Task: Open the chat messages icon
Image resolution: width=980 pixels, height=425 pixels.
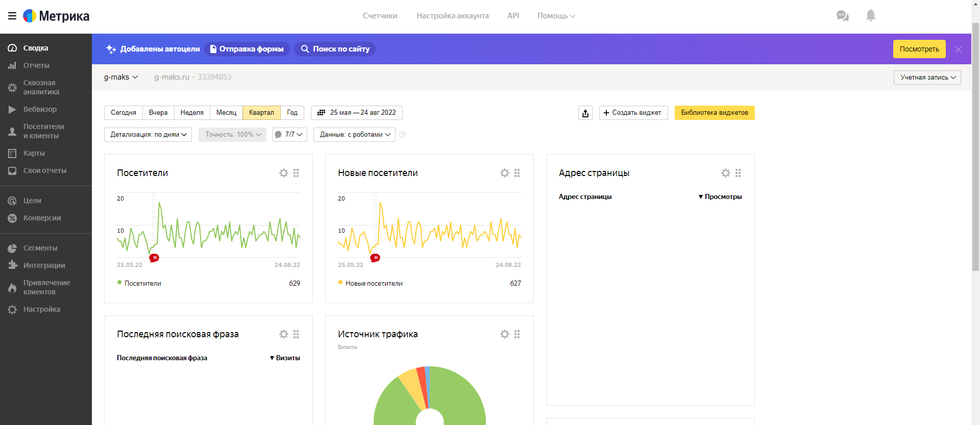Action: click(842, 16)
